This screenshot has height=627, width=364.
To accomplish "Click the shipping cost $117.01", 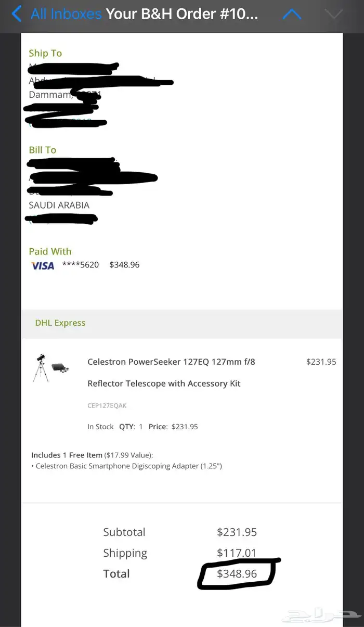I will pos(237,553).
